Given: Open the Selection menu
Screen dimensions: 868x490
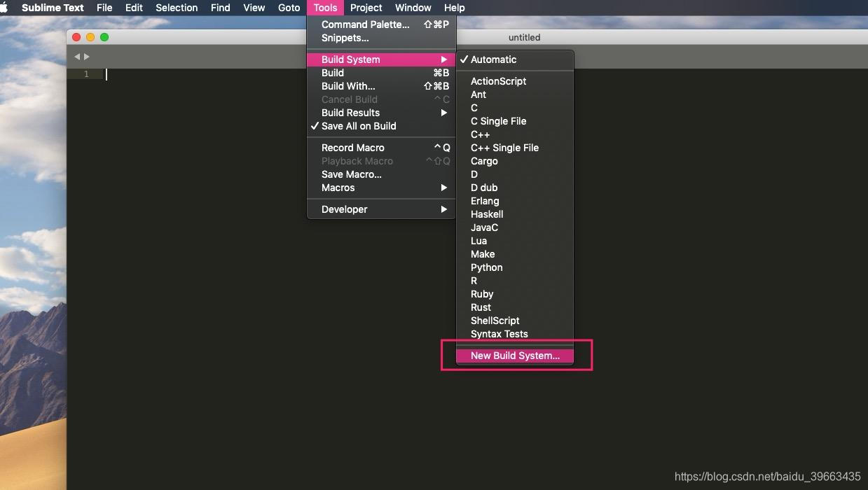Looking at the screenshot, I should tap(177, 8).
